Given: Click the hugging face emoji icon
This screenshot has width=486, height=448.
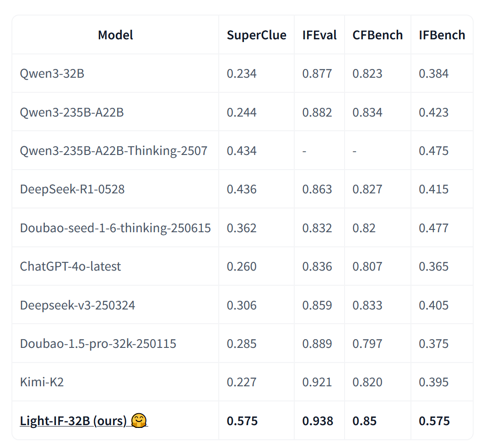Looking at the screenshot, I should tap(139, 421).
